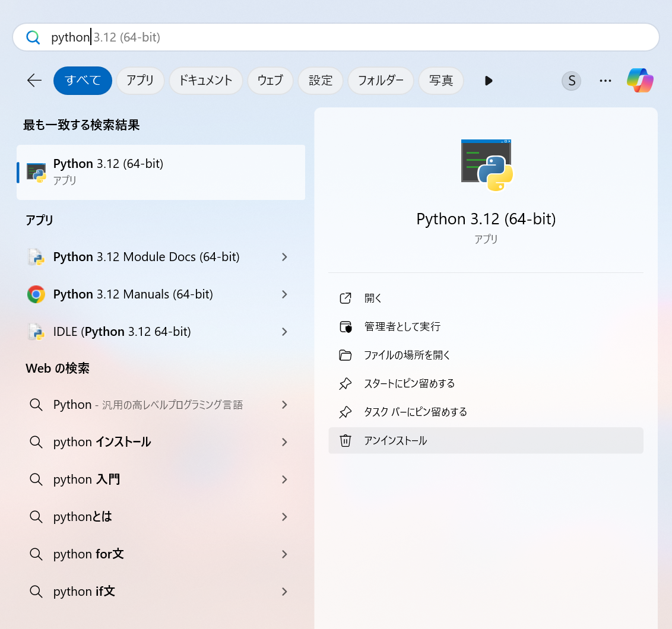Click the python search input field
This screenshot has width=672, height=629.
coord(356,37)
